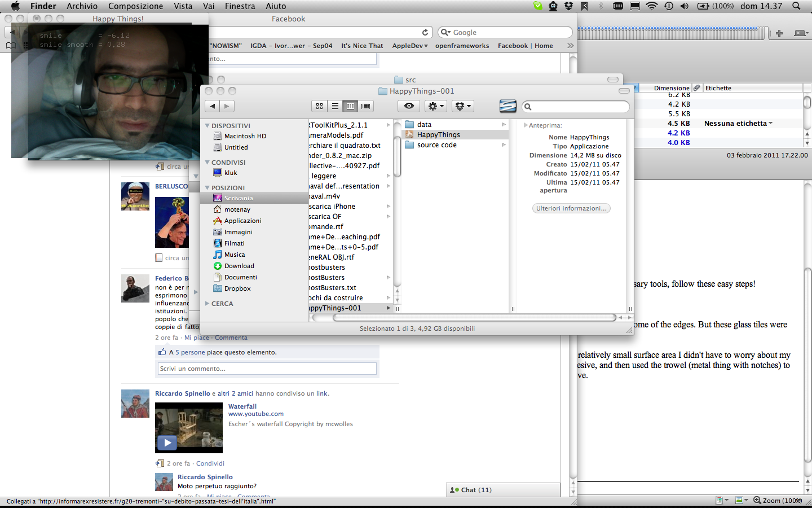The width and height of the screenshot is (812, 508).
Task: Click the Ulteriori informazioni button
Action: pyautogui.click(x=571, y=208)
